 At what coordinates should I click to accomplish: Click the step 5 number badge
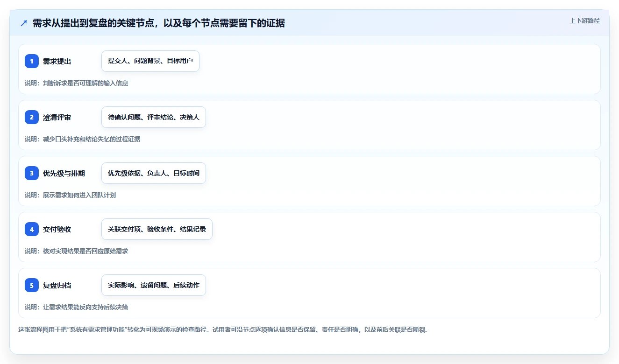(x=32, y=285)
